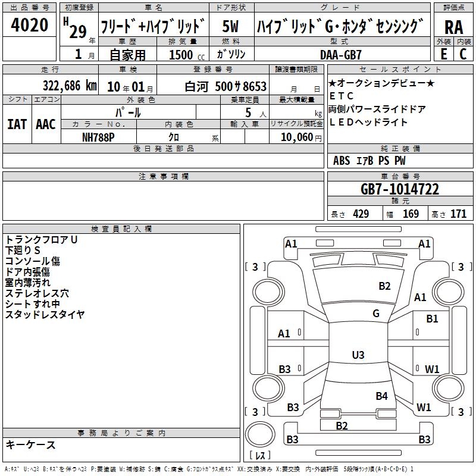Click the U3 dent mark on roof
The width and height of the screenshot is (476, 476).
358,355
